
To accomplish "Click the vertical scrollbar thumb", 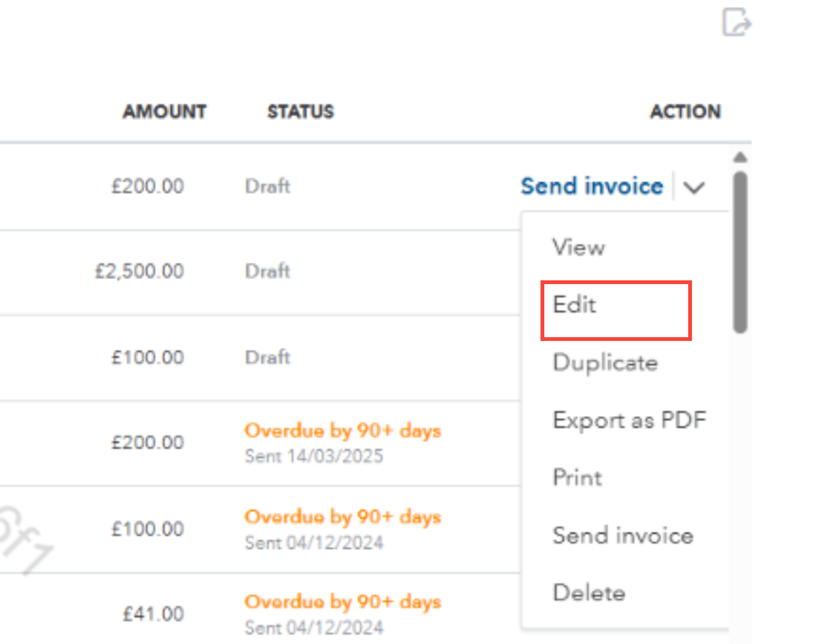I will pos(740,252).
